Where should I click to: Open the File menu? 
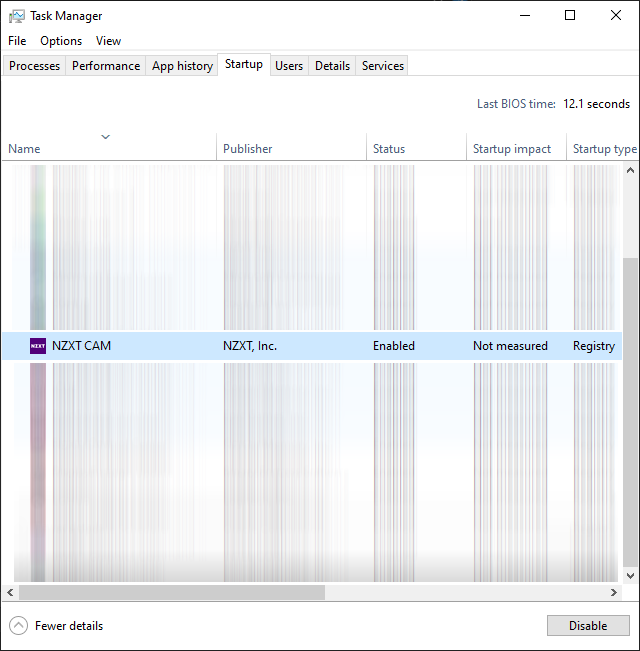(x=17, y=41)
